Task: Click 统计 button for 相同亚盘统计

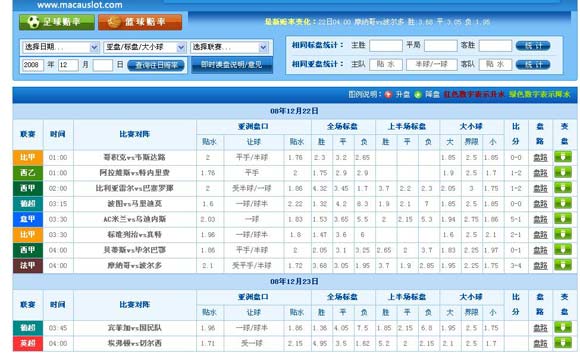Action: click(533, 64)
